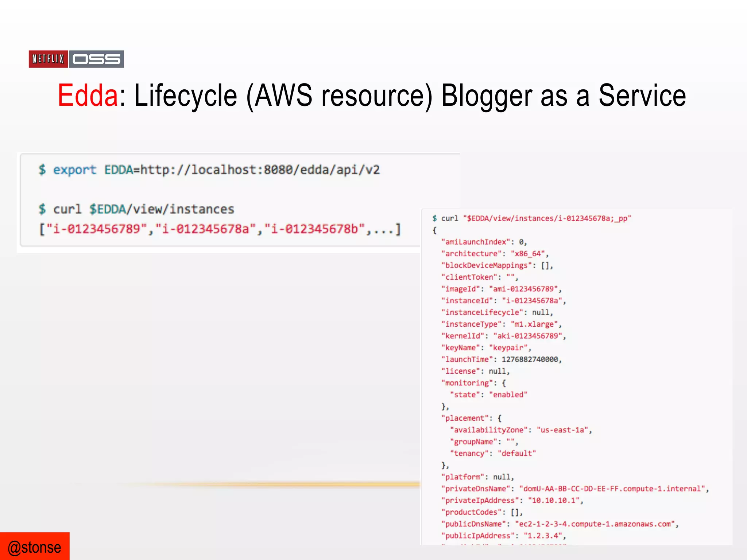747x560 pixels.
Task: Click the @stonse handle label
Action: click(35, 548)
